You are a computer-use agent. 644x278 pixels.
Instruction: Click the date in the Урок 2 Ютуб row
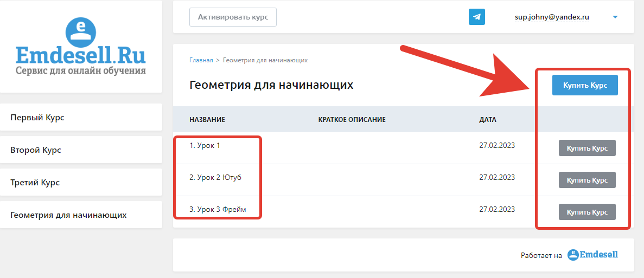tap(497, 177)
